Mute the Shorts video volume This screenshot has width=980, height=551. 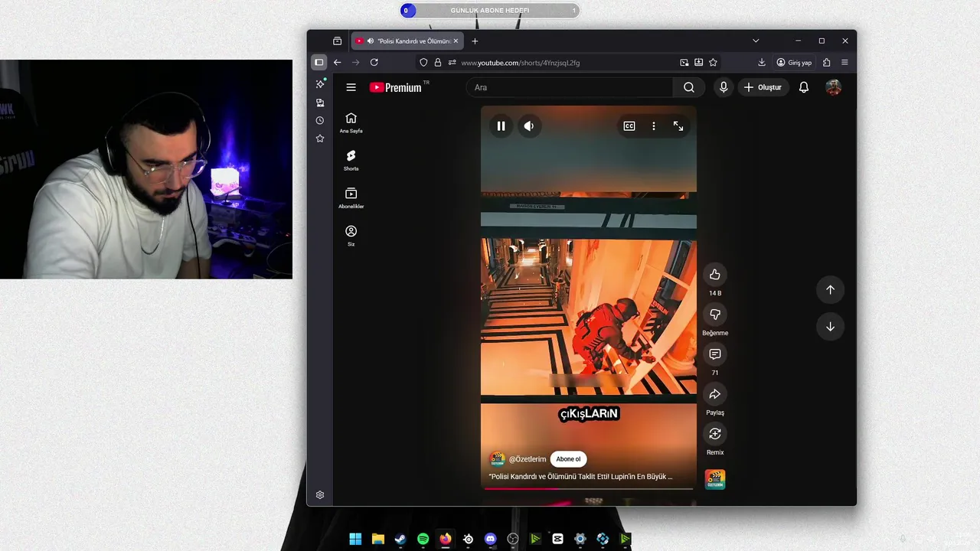click(529, 126)
